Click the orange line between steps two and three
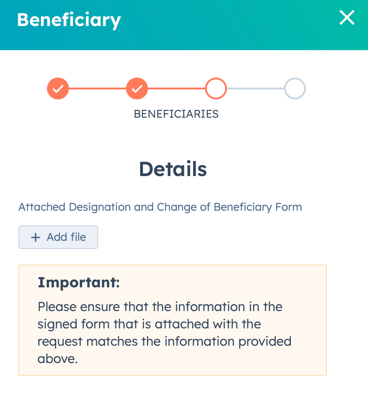This screenshot has width=368, height=395. pyautogui.click(x=176, y=89)
